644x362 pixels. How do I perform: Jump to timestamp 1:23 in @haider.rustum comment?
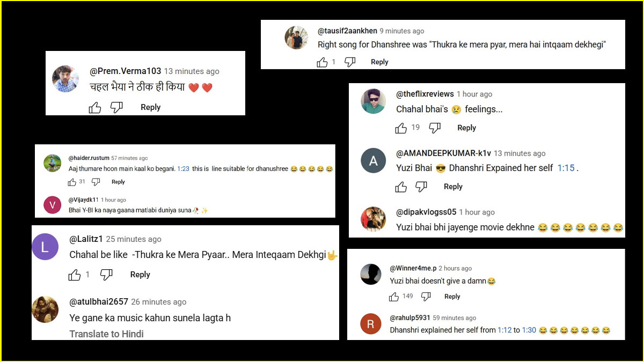coord(183,168)
